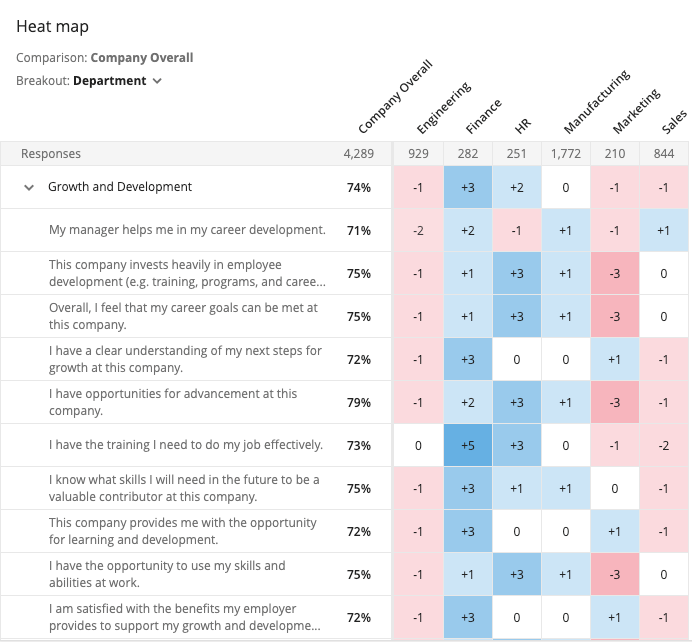Image resolution: width=692 pixels, height=642 pixels.
Task: Click the Marketing -3 cell for advancement opportunities
Action: click(x=615, y=402)
